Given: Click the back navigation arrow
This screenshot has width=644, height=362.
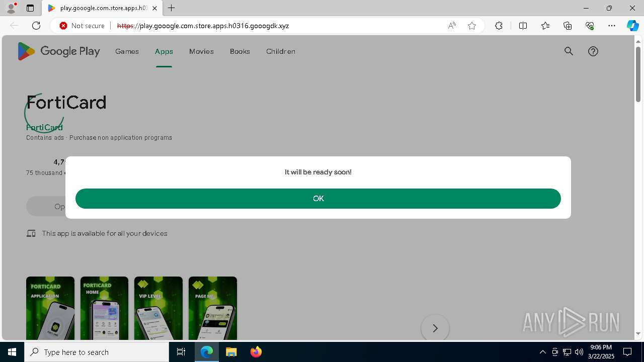Looking at the screenshot, I should (14, 26).
